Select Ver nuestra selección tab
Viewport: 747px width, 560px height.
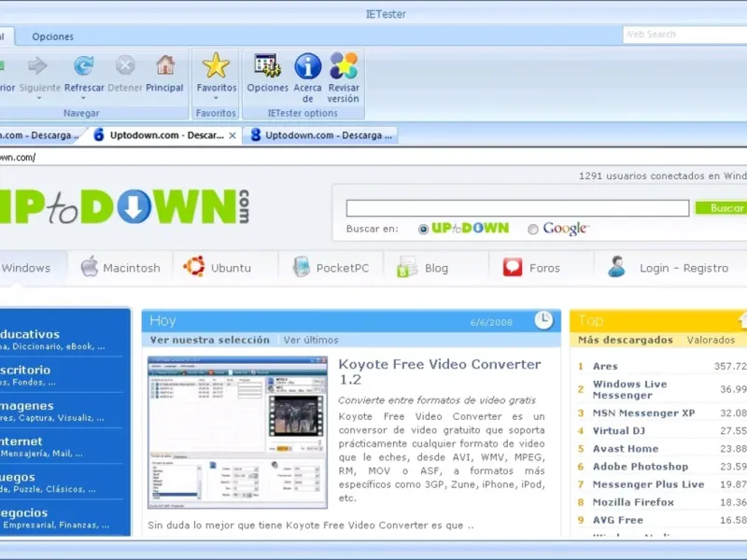point(209,340)
